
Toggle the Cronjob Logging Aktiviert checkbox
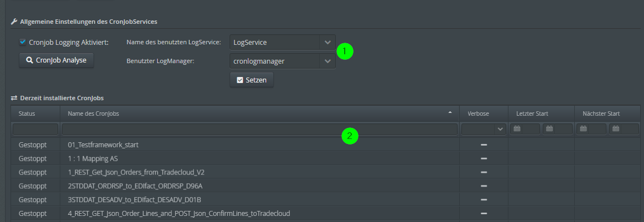(23, 42)
